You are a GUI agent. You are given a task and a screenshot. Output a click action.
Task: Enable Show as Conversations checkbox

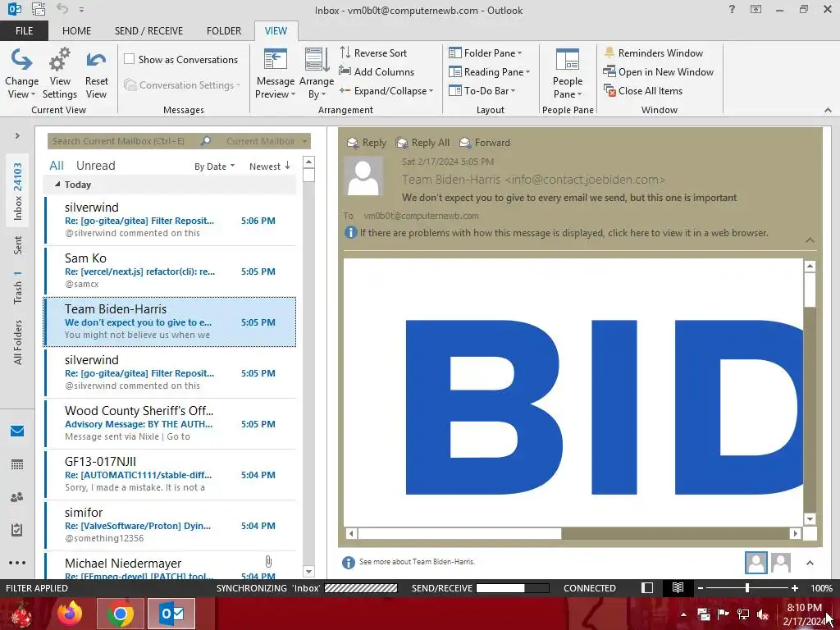[129, 59]
